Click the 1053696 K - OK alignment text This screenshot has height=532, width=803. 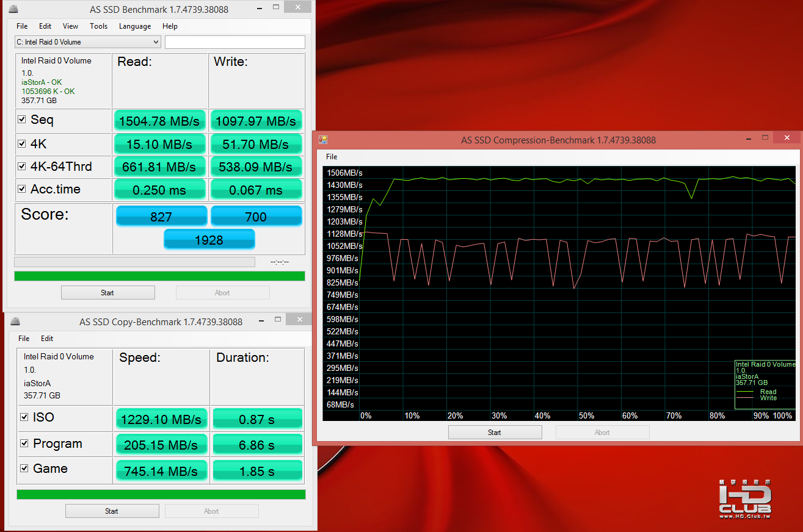(x=48, y=92)
